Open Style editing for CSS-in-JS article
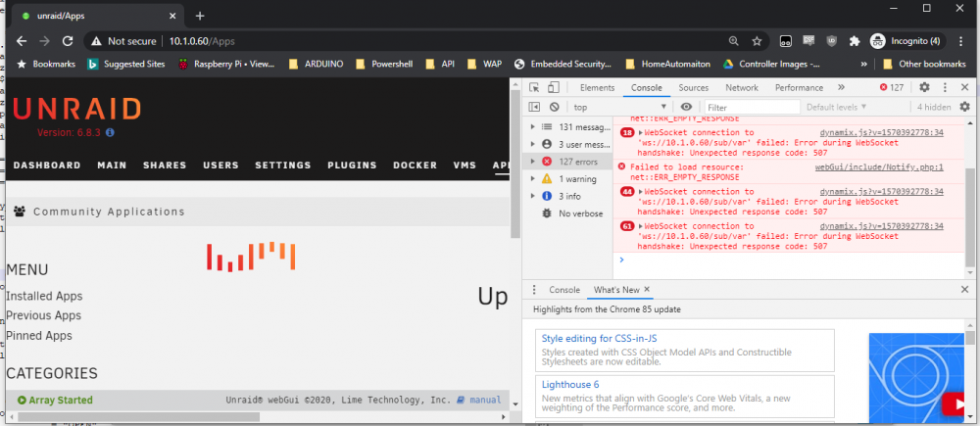Viewport: 980px width, 426px height. pyautogui.click(x=599, y=339)
